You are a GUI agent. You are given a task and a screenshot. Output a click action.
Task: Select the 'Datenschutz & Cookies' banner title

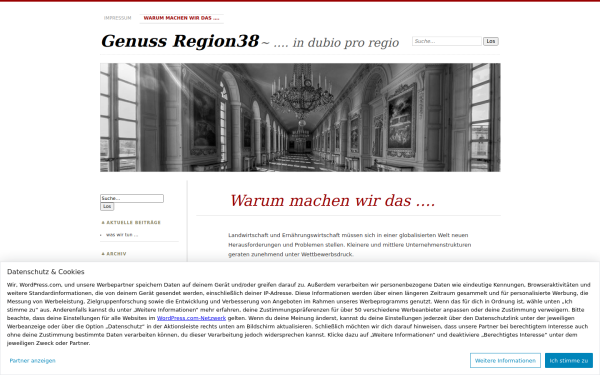click(46, 272)
